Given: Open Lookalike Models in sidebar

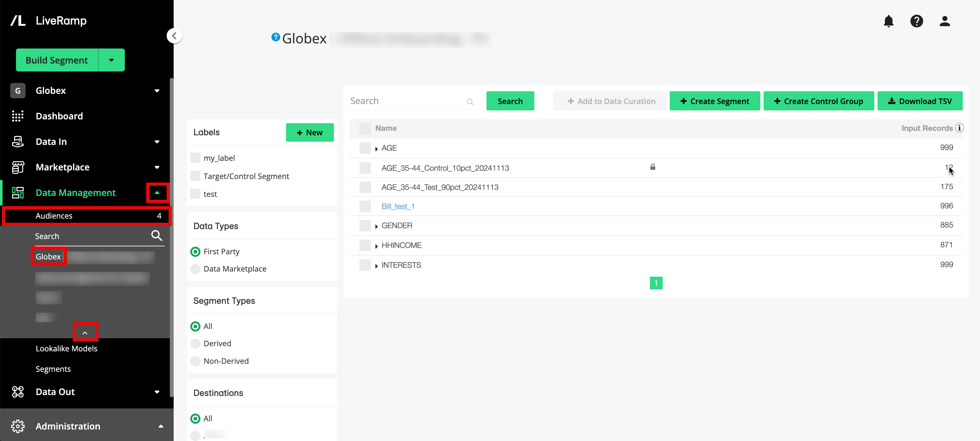Looking at the screenshot, I should click(x=66, y=348).
